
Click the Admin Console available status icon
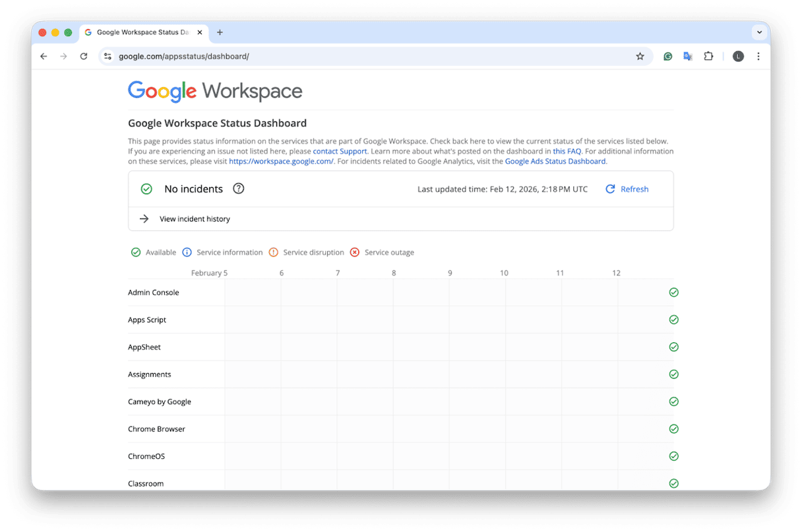(673, 292)
